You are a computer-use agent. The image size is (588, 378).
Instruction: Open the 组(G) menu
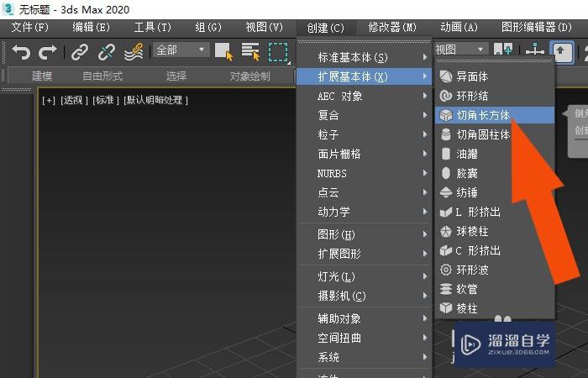point(208,27)
